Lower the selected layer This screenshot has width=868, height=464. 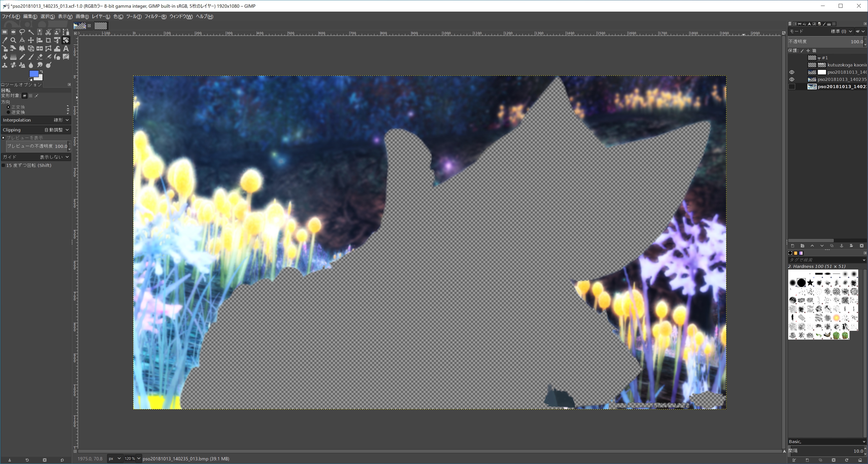[822, 246]
